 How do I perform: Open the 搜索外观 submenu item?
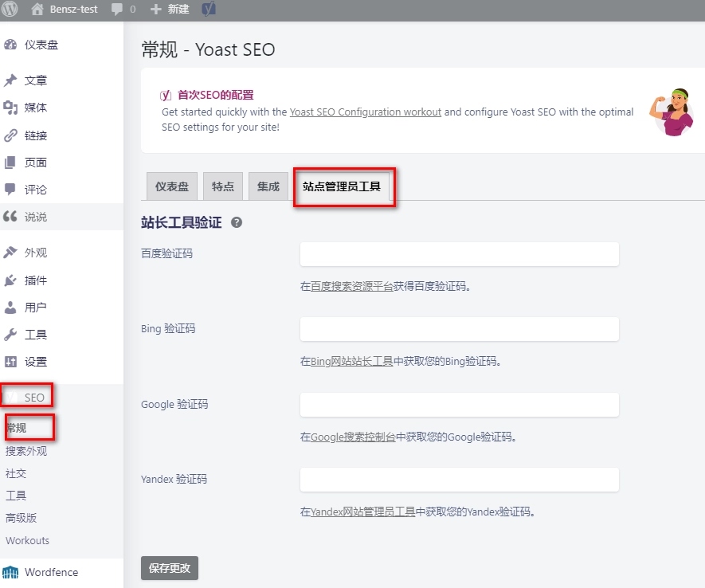[x=26, y=451]
